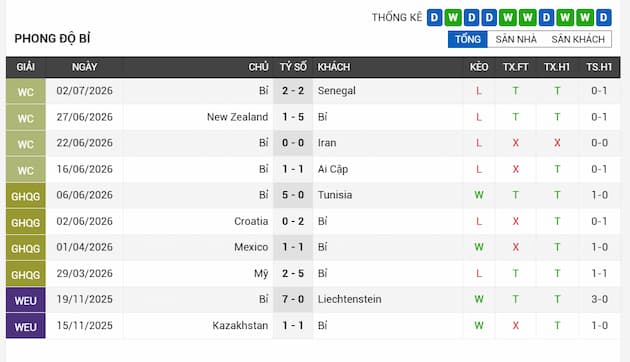Open the SÂN KHÁCH tab
This screenshot has width=630, height=362.
click(x=578, y=39)
